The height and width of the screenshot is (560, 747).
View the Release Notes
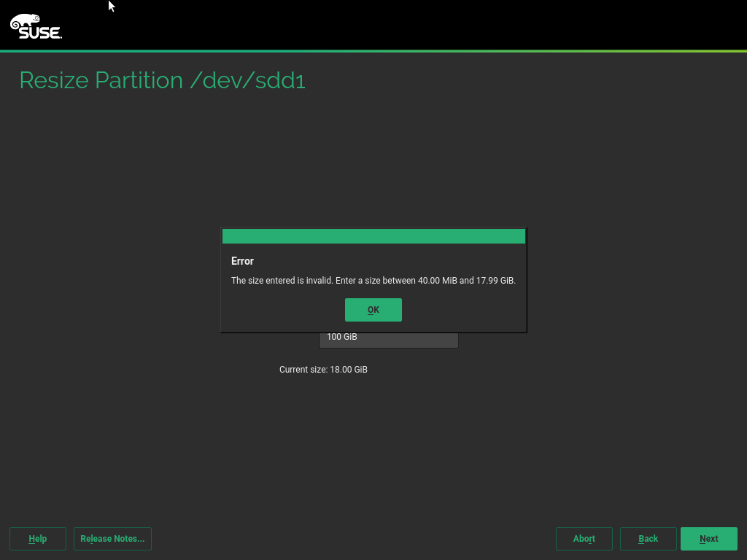[x=112, y=539]
